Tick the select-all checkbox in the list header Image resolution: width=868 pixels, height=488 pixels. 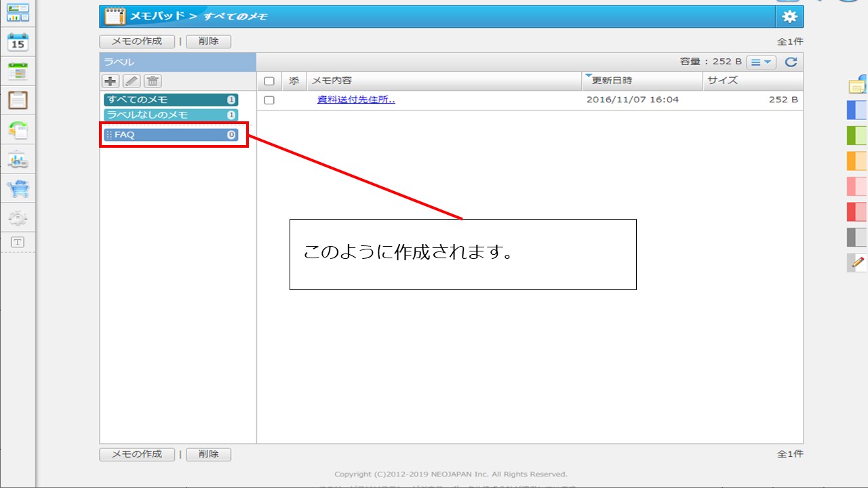click(269, 81)
